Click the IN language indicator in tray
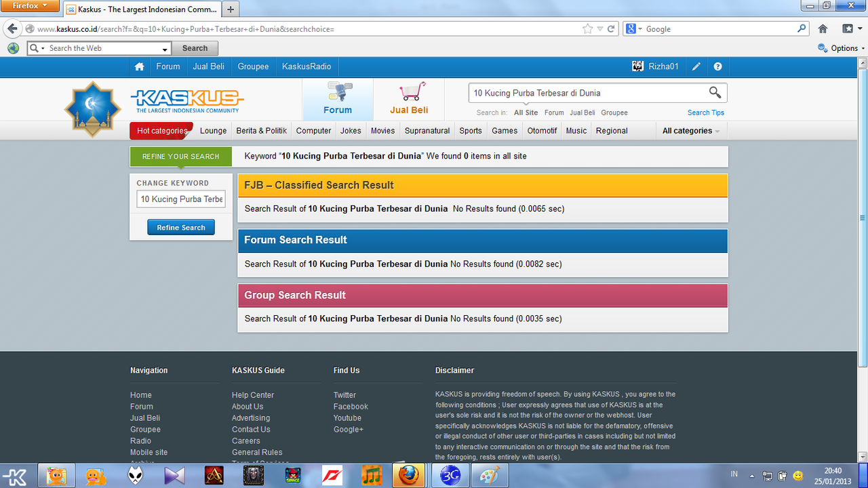Image resolution: width=868 pixels, height=488 pixels. [x=734, y=474]
